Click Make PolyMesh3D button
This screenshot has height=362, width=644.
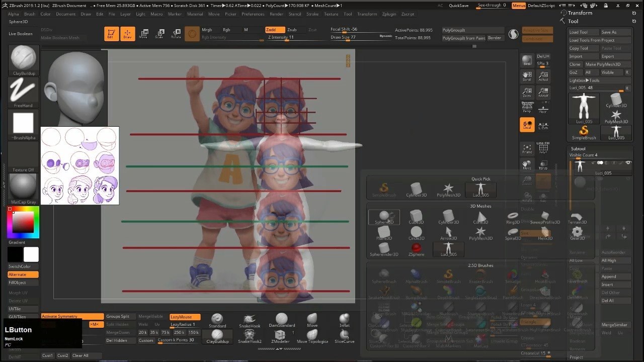pyautogui.click(x=607, y=64)
